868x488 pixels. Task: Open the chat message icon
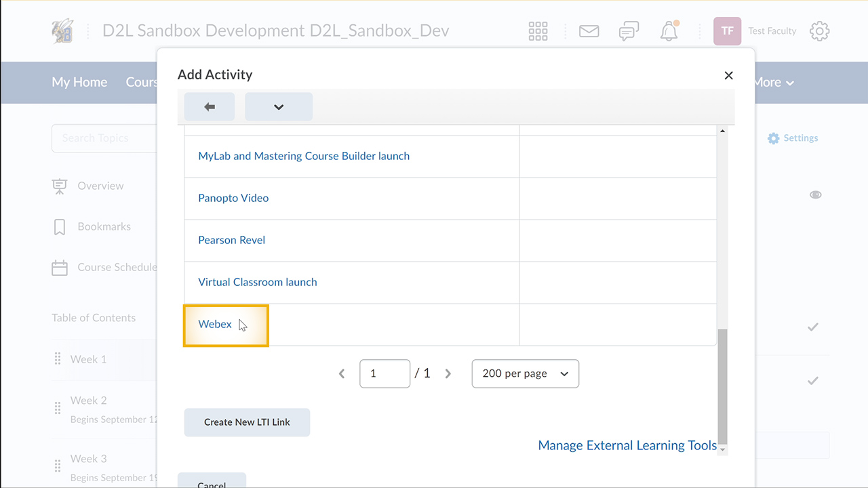pyautogui.click(x=629, y=30)
